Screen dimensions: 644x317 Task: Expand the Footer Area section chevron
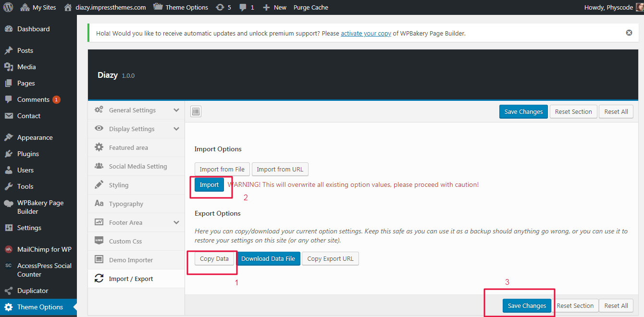coord(176,222)
